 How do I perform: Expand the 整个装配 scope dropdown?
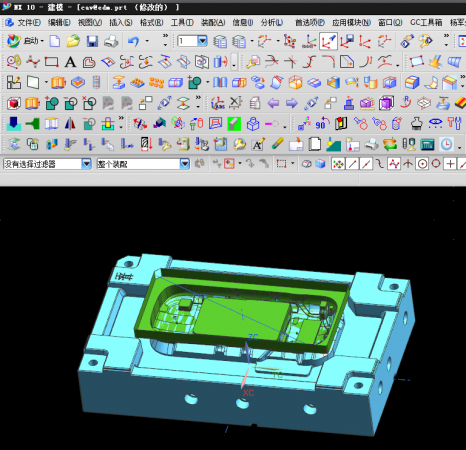(185, 164)
